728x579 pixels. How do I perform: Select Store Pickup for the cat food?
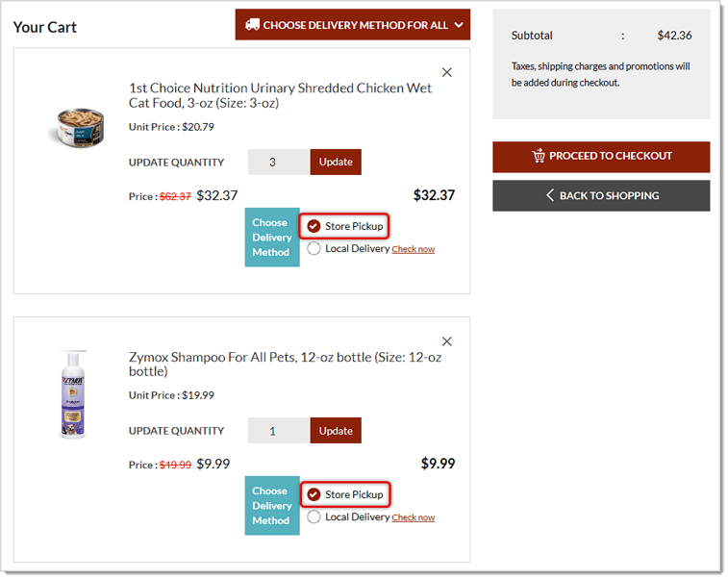pos(314,226)
